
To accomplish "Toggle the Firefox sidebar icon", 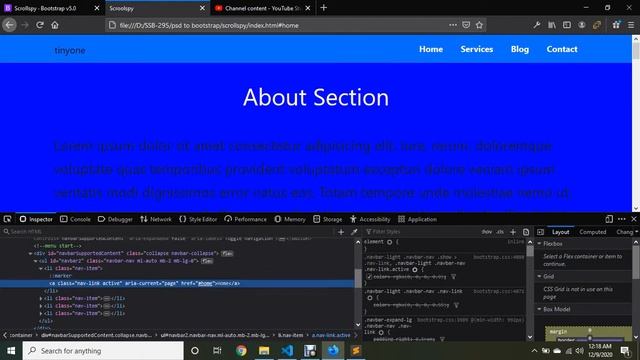I will coord(567,25).
